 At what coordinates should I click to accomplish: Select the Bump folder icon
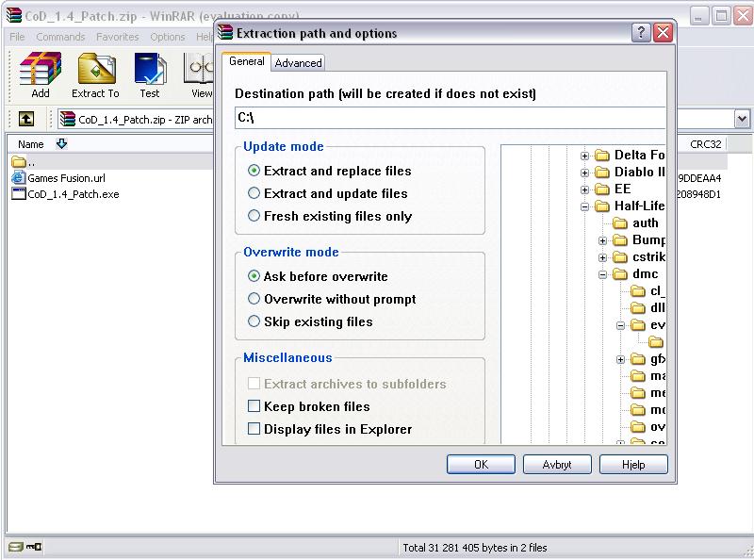coord(620,240)
